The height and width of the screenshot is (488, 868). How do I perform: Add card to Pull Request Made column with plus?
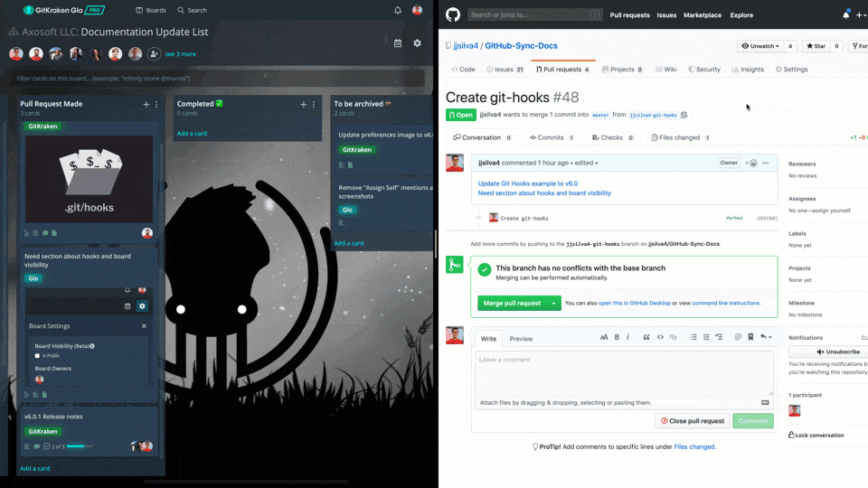(x=146, y=104)
